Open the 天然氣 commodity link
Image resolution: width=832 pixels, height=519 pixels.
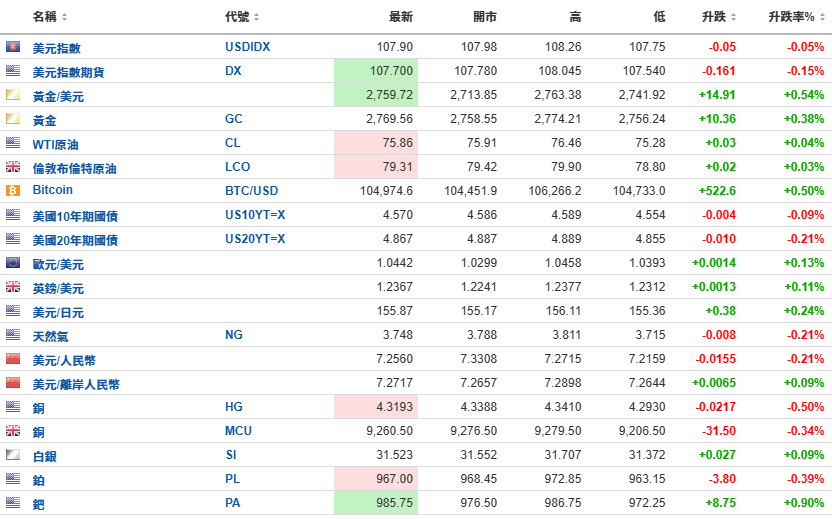coord(50,336)
